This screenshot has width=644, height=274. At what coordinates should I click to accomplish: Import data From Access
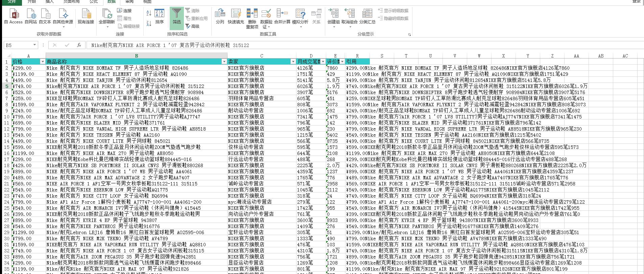[x=14, y=17]
